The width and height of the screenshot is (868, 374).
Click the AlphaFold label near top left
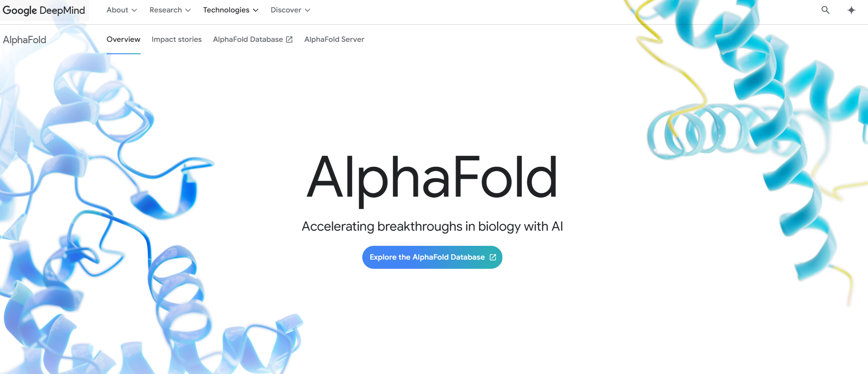(24, 39)
